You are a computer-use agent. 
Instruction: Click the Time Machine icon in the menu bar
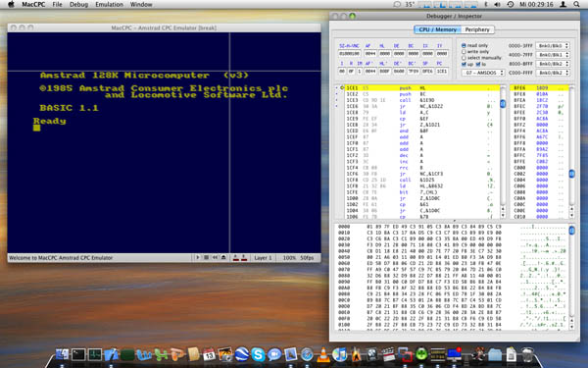tap(510, 5)
